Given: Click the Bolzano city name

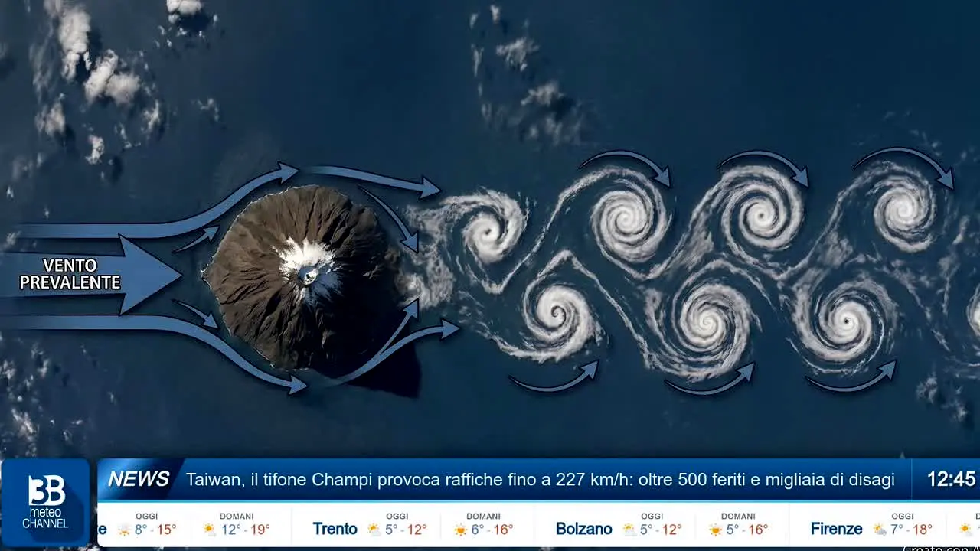Looking at the screenshot, I should pos(584,529).
